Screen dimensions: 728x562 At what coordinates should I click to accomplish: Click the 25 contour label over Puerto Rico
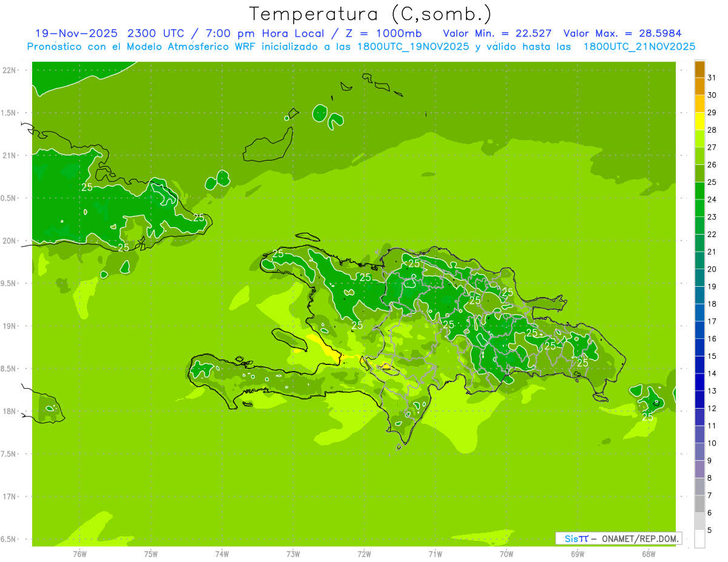click(647, 416)
